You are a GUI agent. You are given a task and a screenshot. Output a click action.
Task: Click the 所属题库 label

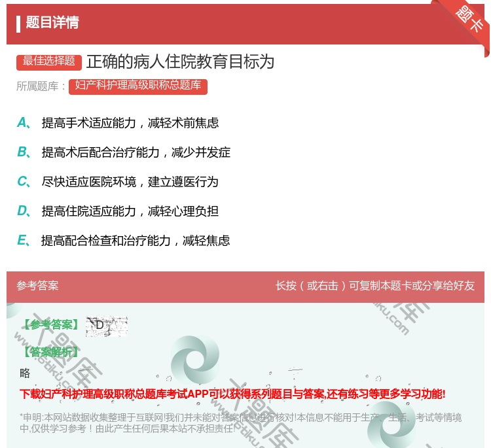[x=41, y=86]
